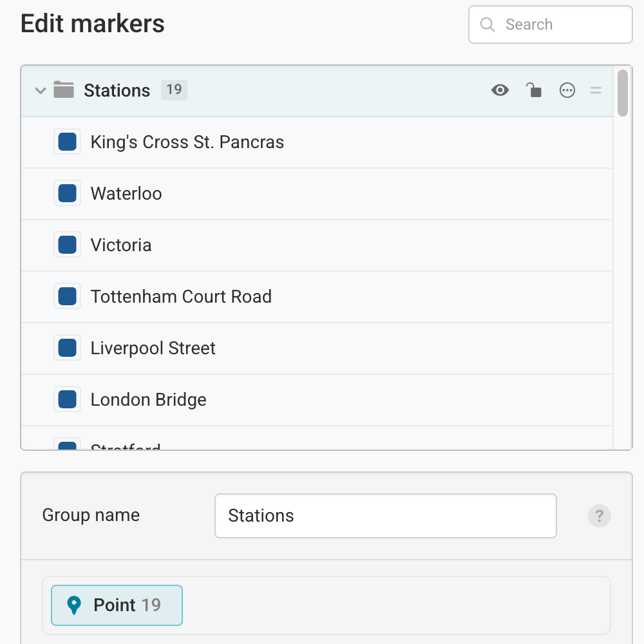
Task: Hide the Stations group with the eye icon
Action: coord(500,90)
